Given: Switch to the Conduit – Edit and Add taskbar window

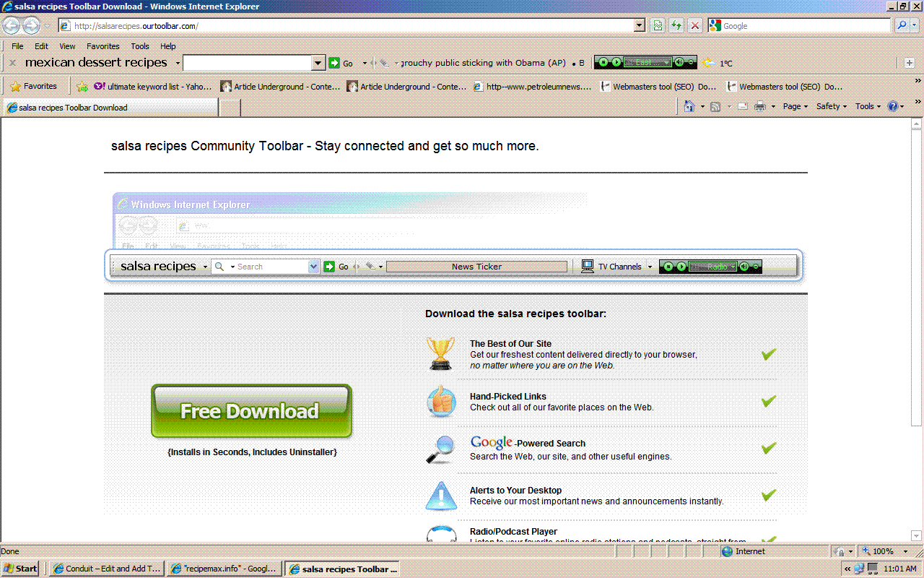Looking at the screenshot, I should click(107, 569).
